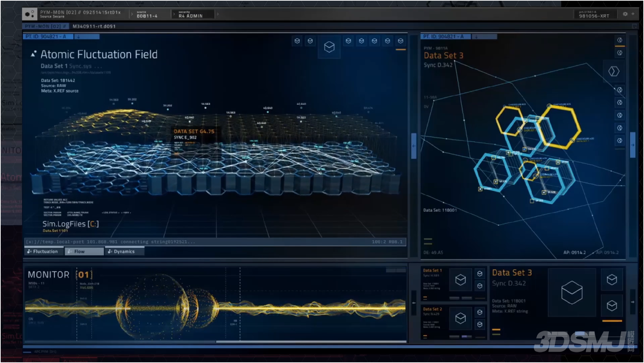Select the large hexagon icon in the Data Set 3 sidebar

pyautogui.click(x=614, y=71)
